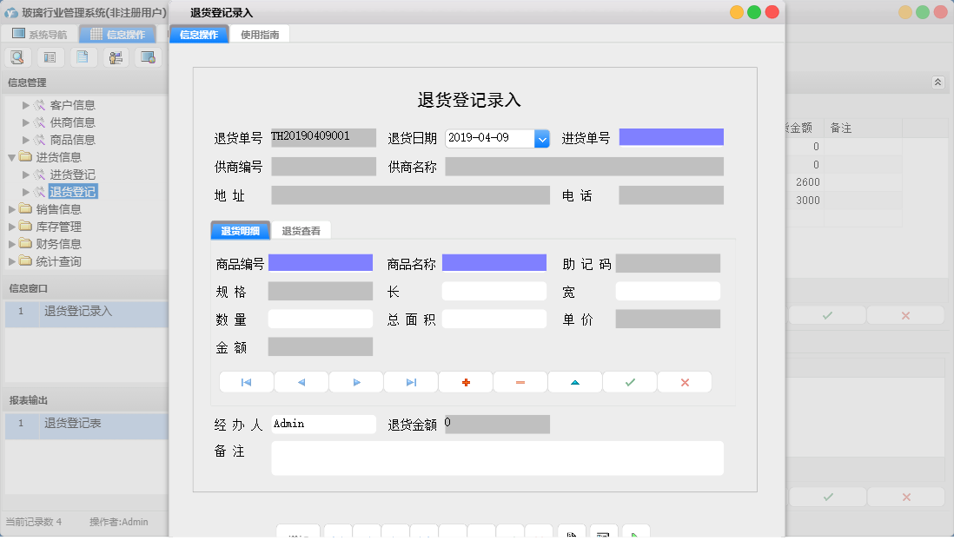Select the search/query toolbar icon
This screenshot has height=560, width=954.
click(17, 56)
